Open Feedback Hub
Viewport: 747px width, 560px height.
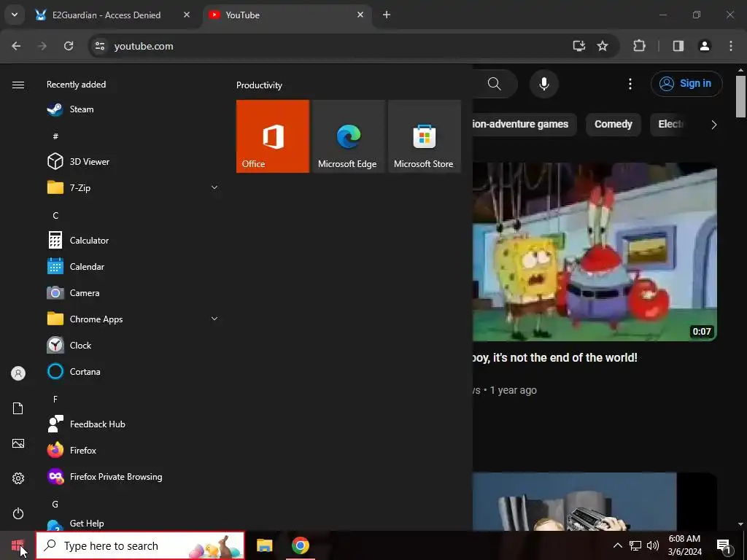[132, 424]
